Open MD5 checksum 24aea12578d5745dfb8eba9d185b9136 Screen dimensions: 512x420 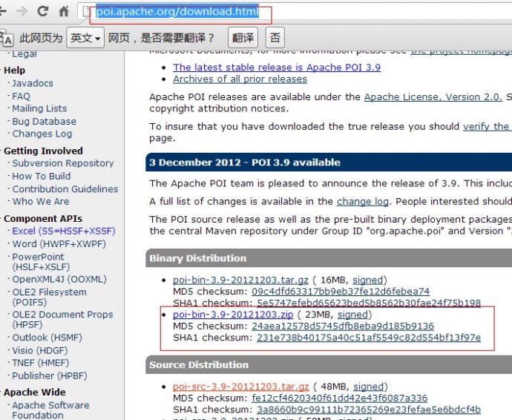tap(343, 327)
